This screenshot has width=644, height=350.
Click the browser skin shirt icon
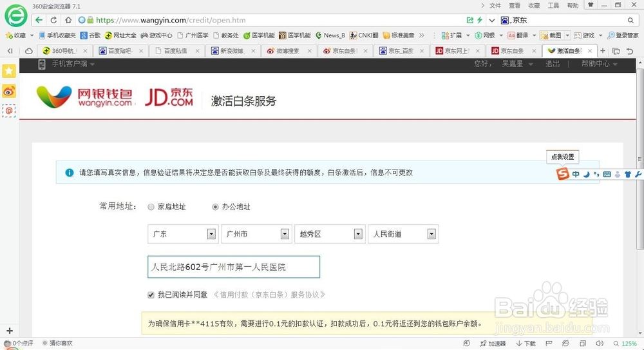click(x=591, y=5)
